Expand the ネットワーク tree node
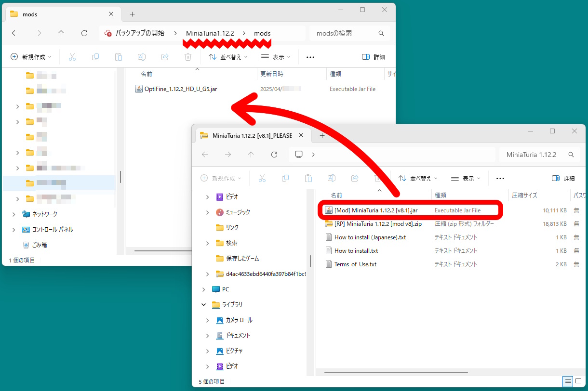 pyautogui.click(x=14, y=214)
